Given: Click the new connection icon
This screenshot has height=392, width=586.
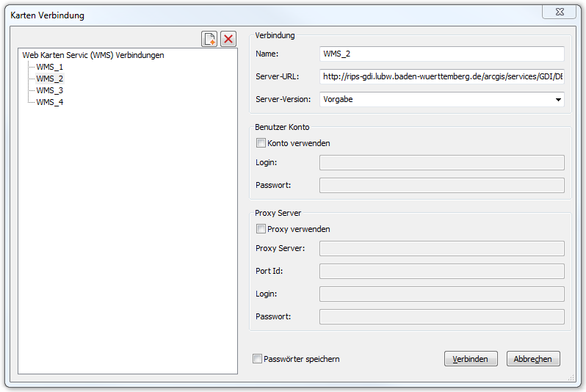Looking at the screenshot, I should pos(210,40).
